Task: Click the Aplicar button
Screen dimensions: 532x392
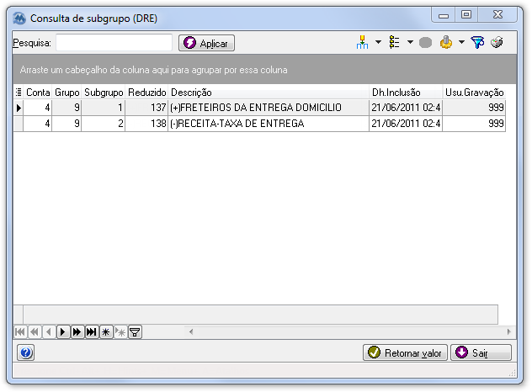Action: click(x=206, y=43)
